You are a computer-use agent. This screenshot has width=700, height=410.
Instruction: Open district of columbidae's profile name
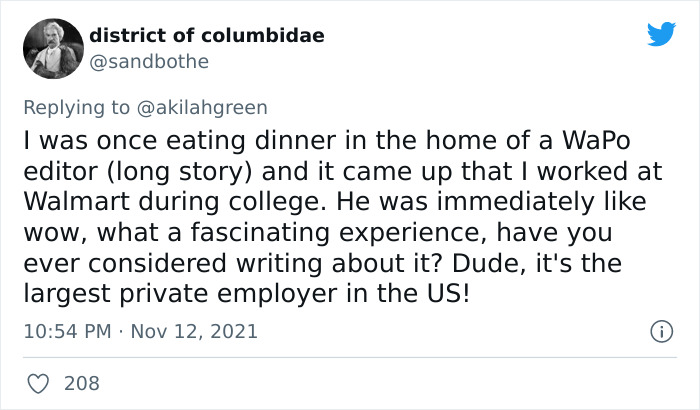206,36
